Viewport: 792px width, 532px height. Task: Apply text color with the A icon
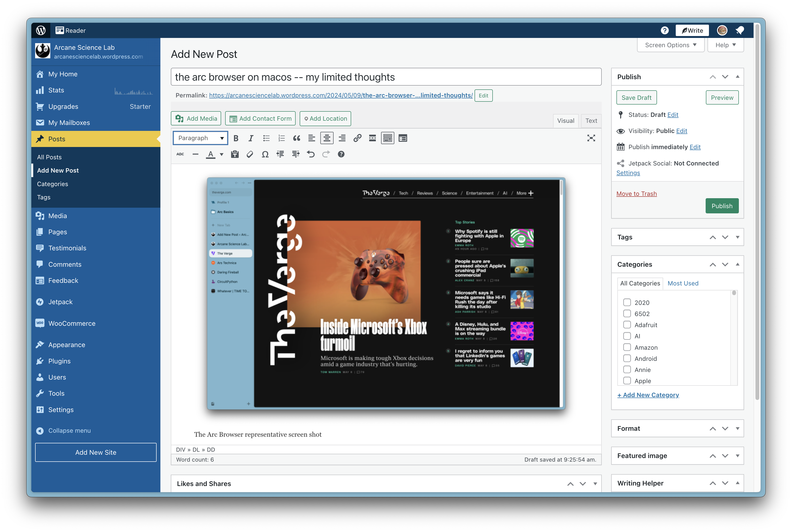click(x=211, y=154)
